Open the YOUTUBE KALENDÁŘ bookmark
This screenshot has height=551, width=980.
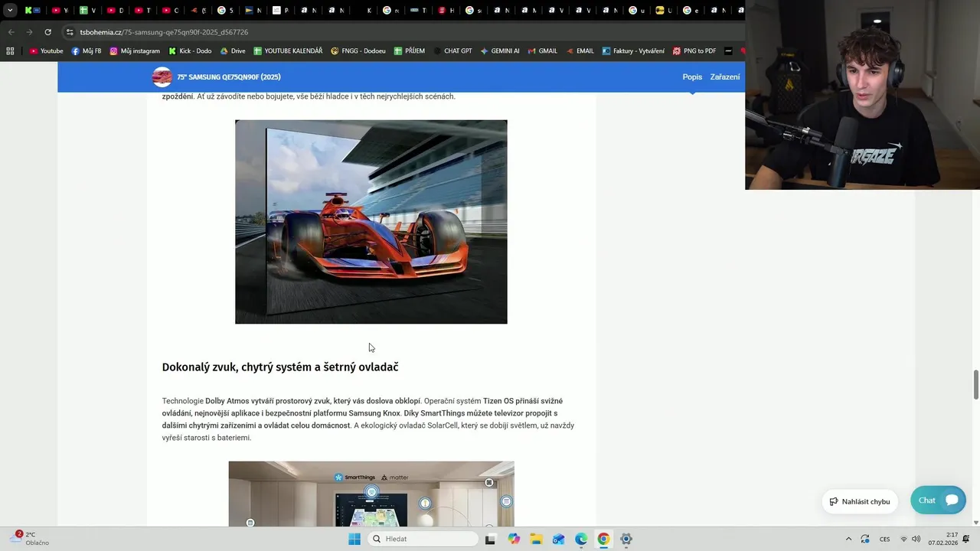tap(288, 51)
